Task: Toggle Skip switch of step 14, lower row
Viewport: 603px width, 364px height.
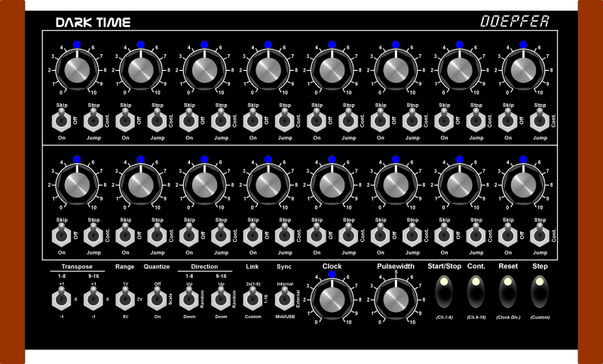Action: (381, 235)
